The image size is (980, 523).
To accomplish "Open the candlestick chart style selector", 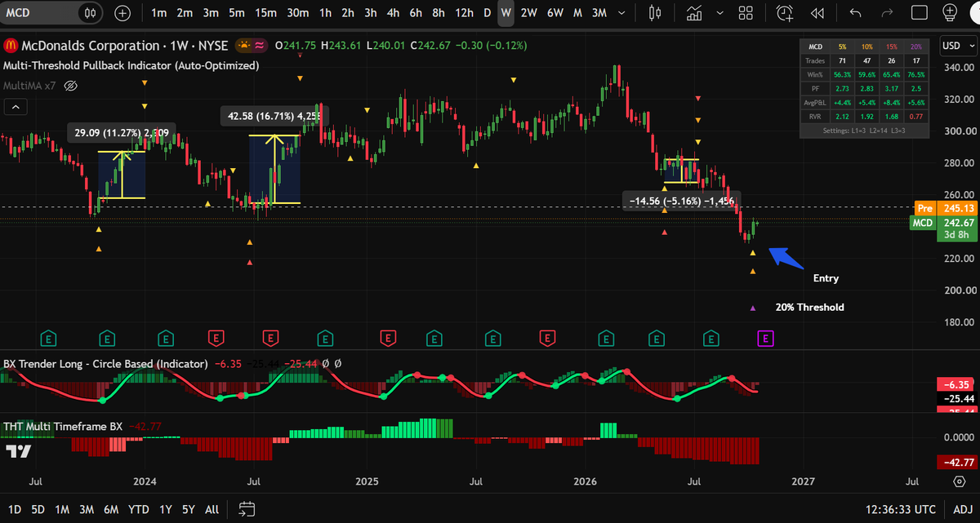I will (x=654, y=13).
